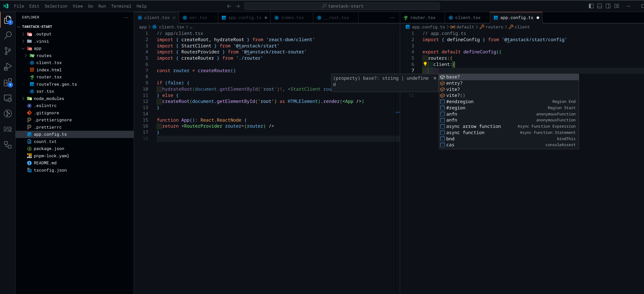Select the vite? property suggestion
Screen dimensions: 644x294
point(509,89)
